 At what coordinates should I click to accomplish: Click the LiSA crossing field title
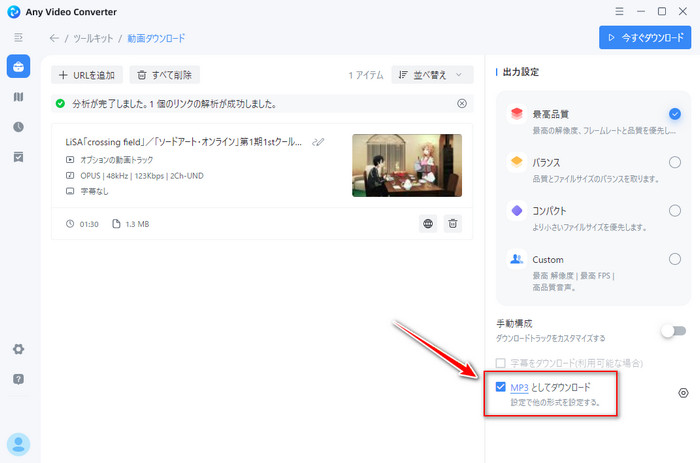tap(183, 142)
